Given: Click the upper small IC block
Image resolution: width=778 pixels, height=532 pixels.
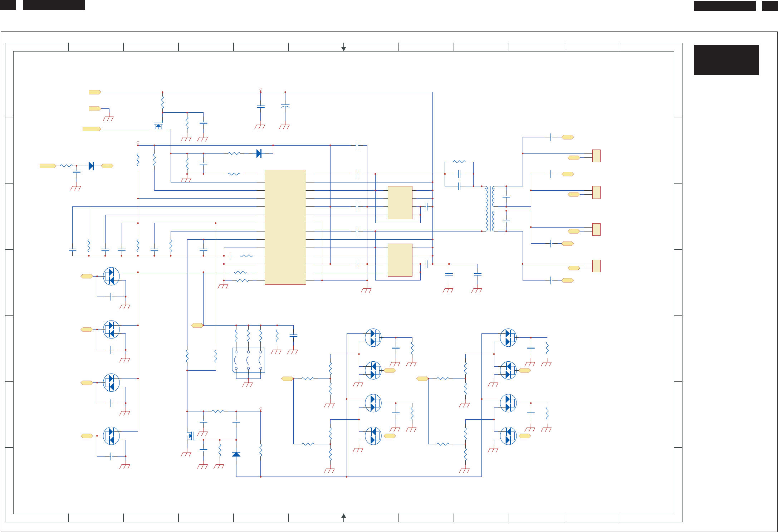Looking at the screenshot, I should coord(400,202).
